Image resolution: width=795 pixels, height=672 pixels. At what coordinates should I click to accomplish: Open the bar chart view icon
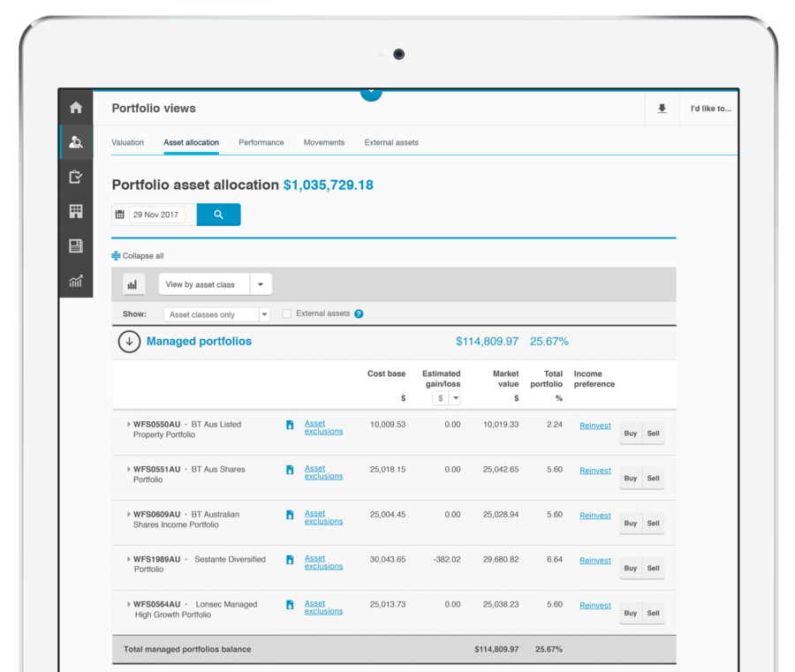click(x=133, y=283)
